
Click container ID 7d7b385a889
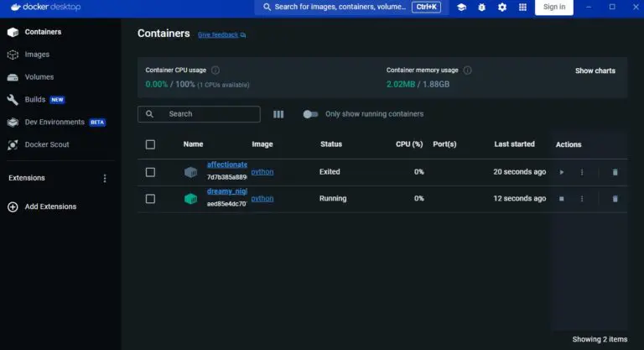pyautogui.click(x=226, y=177)
